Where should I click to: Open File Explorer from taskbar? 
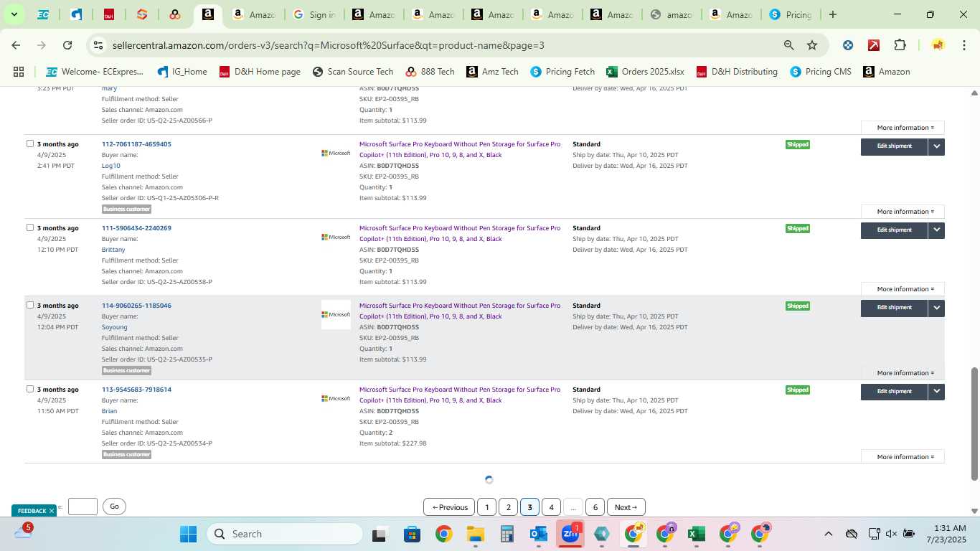coord(475,534)
